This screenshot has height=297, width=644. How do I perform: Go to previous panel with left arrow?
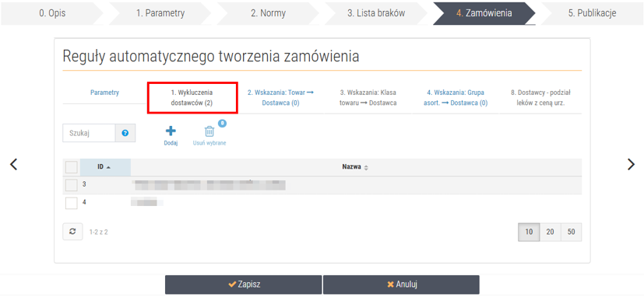pyautogui.click(x=13, y=164)
